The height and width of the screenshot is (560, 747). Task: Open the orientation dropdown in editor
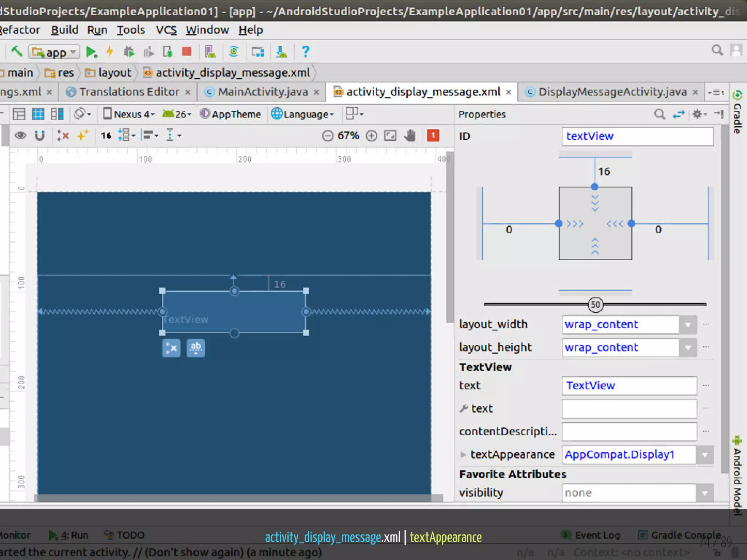tap(82, 114)
